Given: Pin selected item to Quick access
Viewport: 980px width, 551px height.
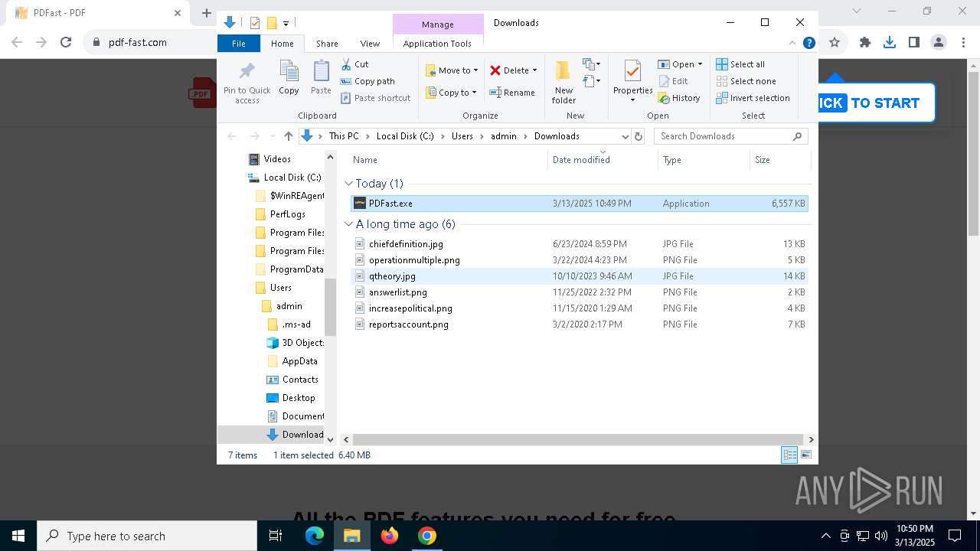Looking at the screenshot, I should 247,83.
